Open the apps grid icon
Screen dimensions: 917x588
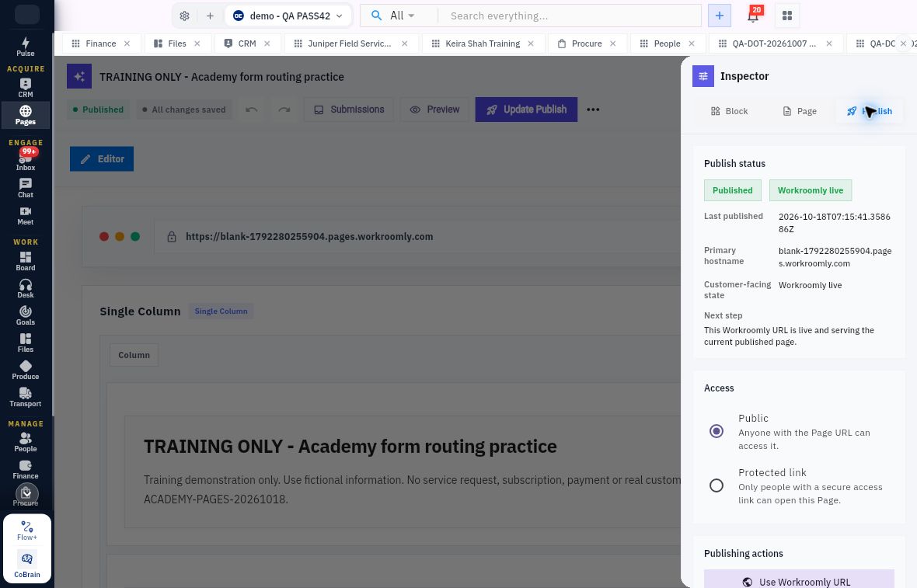pos(787,16)
